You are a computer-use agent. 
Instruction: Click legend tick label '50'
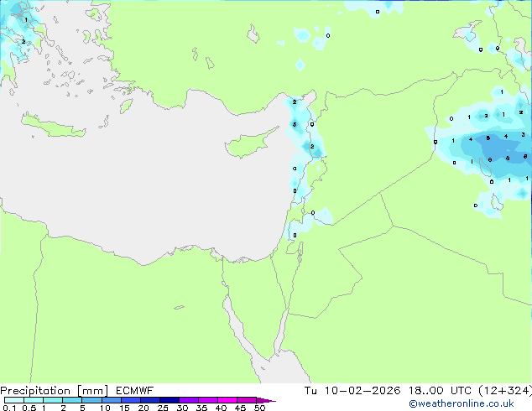coord(260,408)
